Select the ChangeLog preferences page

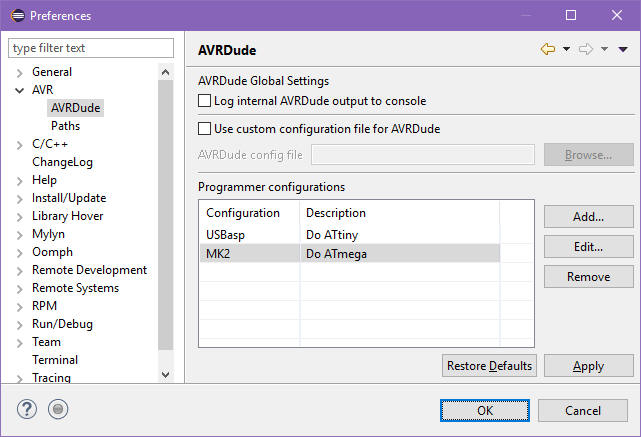[62, 162]
